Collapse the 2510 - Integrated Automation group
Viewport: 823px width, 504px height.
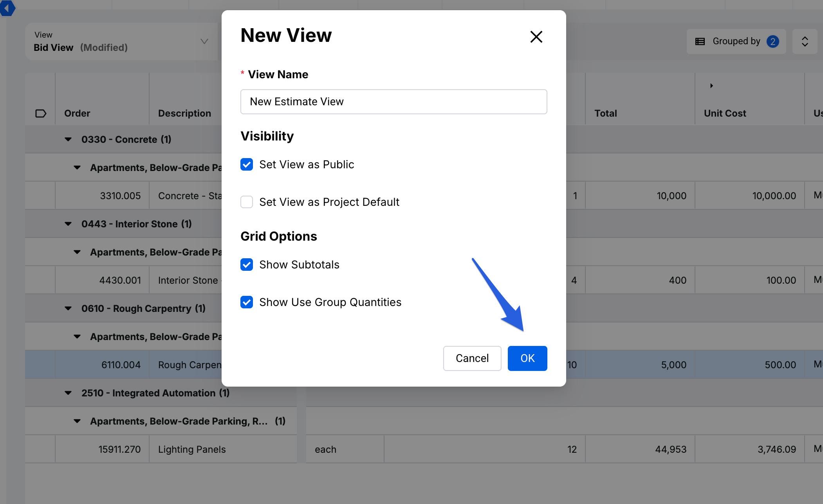pyautogui.click(x=68, y=393)
